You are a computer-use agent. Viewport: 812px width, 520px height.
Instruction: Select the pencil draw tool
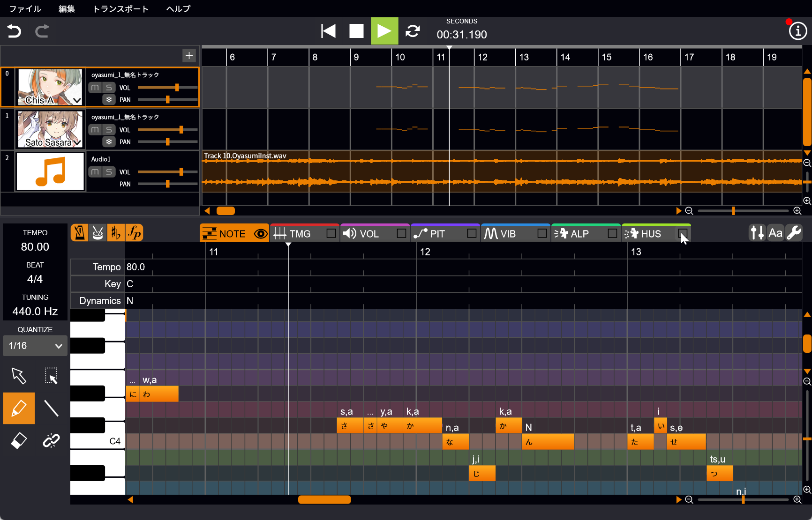pos(19,408)
